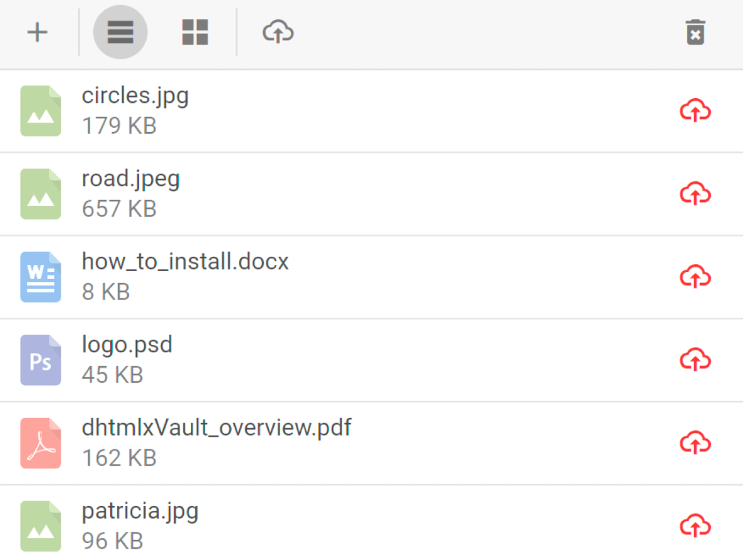Upload how_to_install.docx via its cloud icon
The width and height of the screenshot is (743, 560).
click(695, 277)
